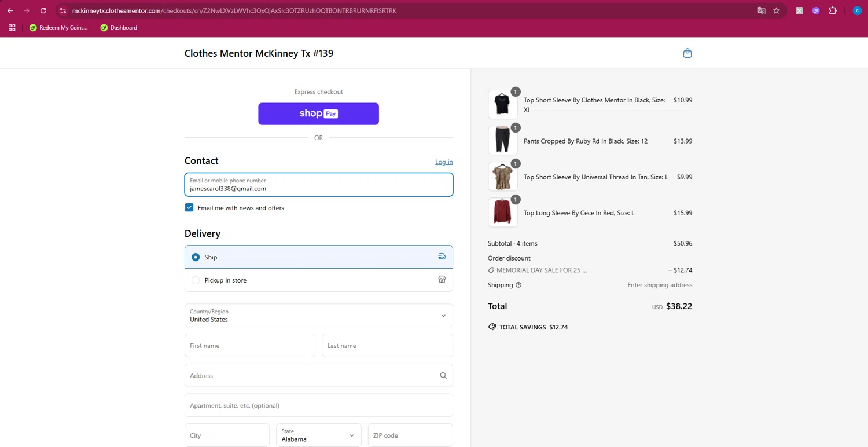Click the $15.99 item price
868x447 pixels.
683,213
